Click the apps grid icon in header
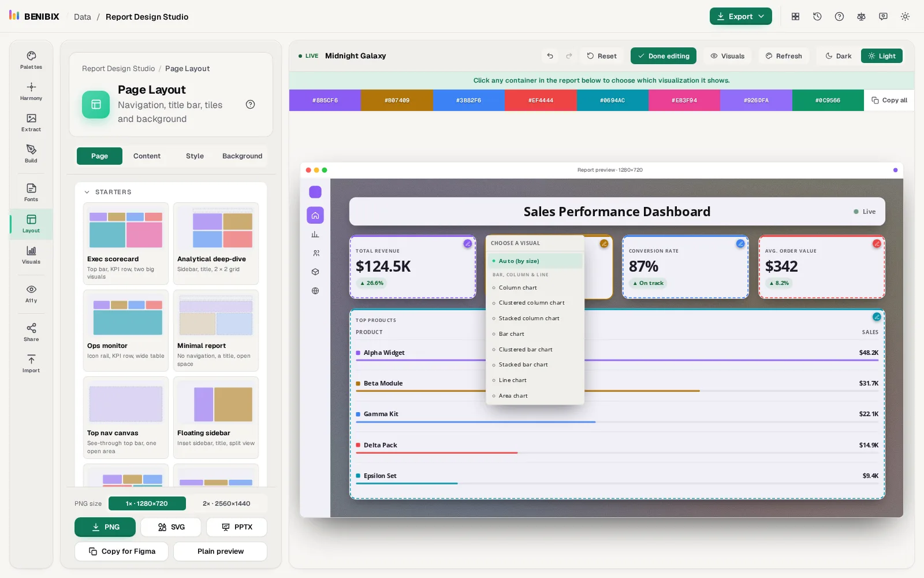The height and width of the screenshot is (578, 924). [795, 17]
